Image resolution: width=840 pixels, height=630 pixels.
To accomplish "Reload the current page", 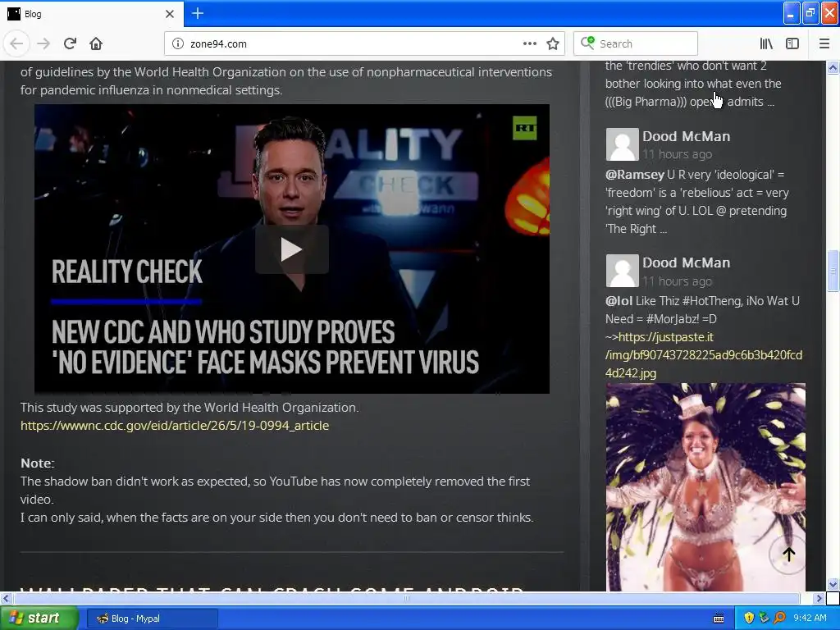I will point(70,43).
